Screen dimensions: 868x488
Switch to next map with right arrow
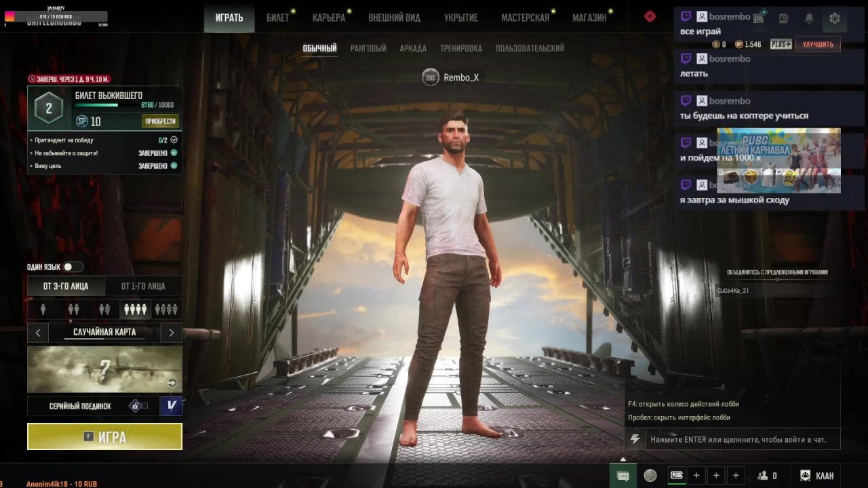pyautogui.click(x=171, y=332)
